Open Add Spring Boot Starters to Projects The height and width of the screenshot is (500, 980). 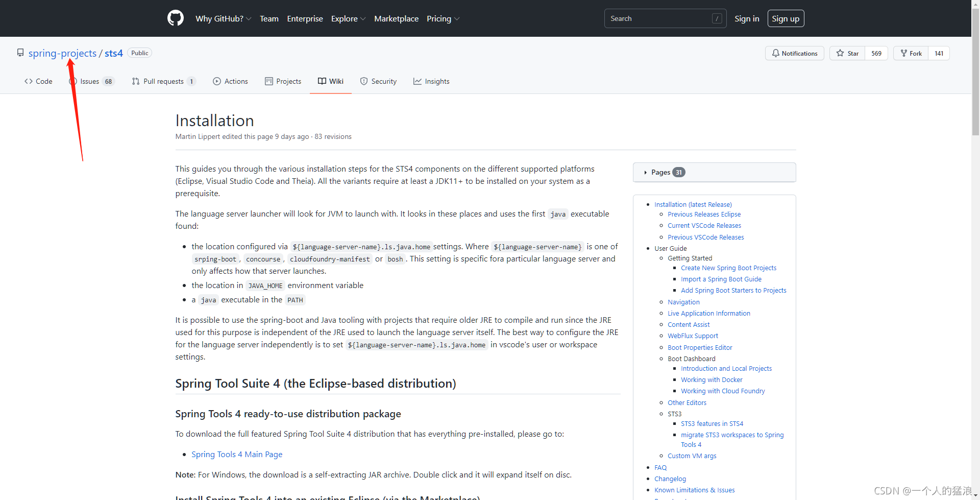tap(733, 291)
